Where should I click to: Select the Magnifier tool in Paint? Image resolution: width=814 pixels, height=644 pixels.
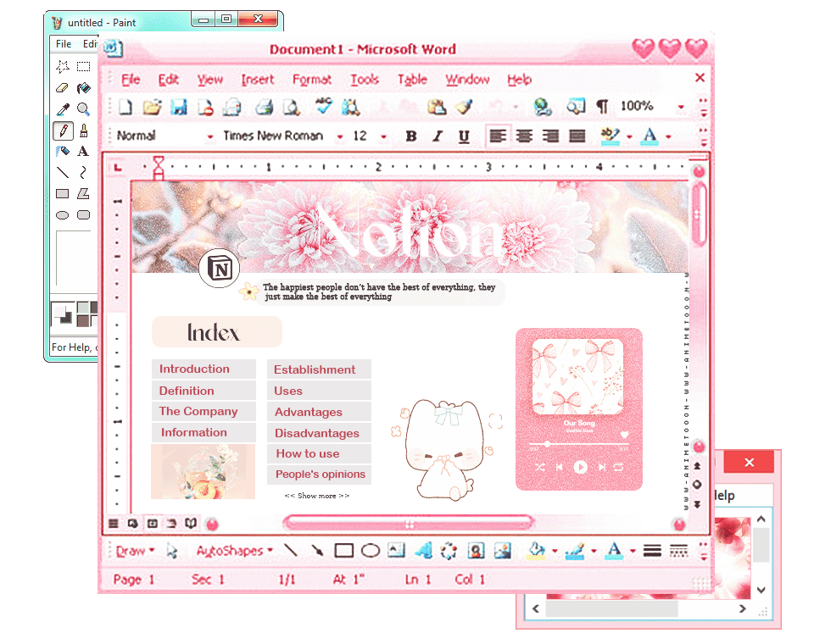point(83,109)
